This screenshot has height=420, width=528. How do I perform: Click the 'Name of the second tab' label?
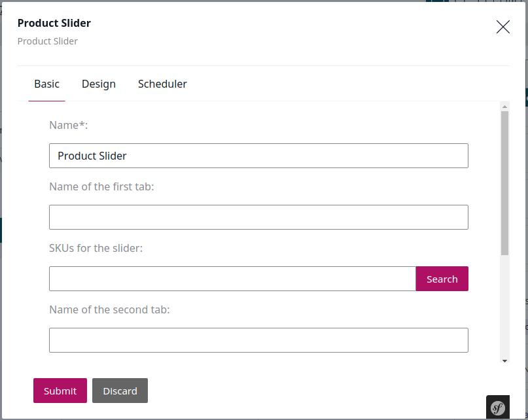pos(109,309)
